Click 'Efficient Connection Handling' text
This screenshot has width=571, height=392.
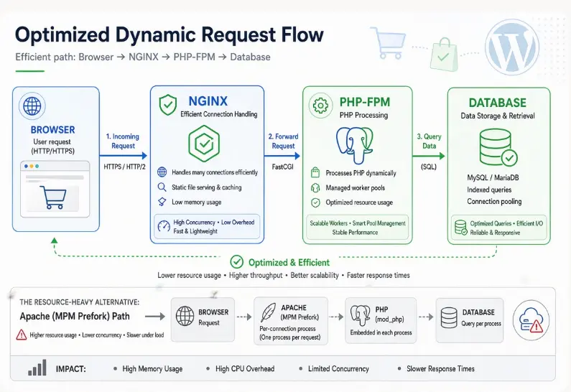click(x=219, y=114)
